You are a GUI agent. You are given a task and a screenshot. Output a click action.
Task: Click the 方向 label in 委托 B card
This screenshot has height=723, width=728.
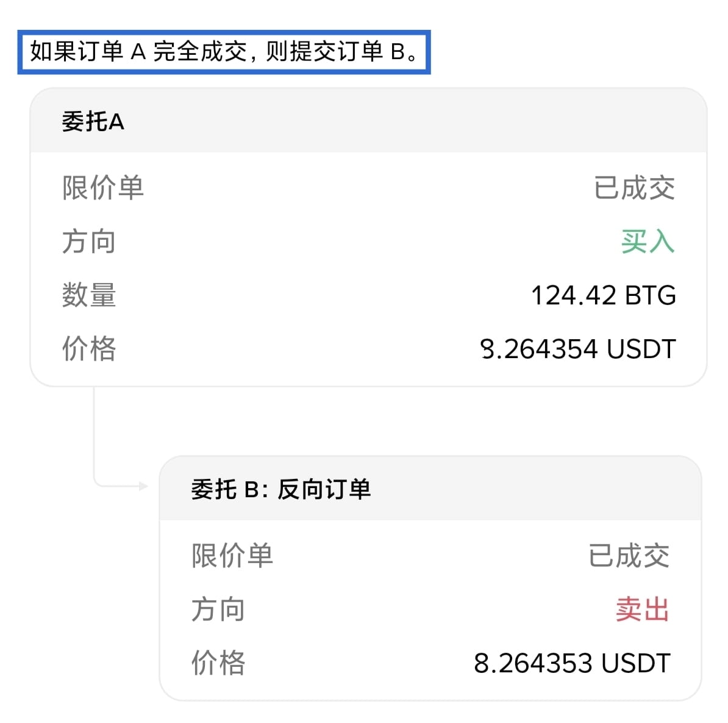tap(218, 610)
